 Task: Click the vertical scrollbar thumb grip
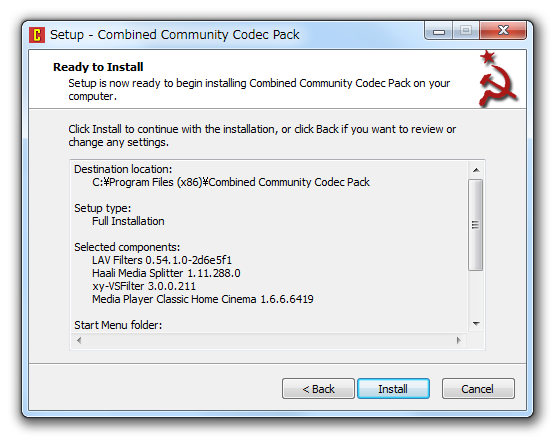click(x=475, y=225)
